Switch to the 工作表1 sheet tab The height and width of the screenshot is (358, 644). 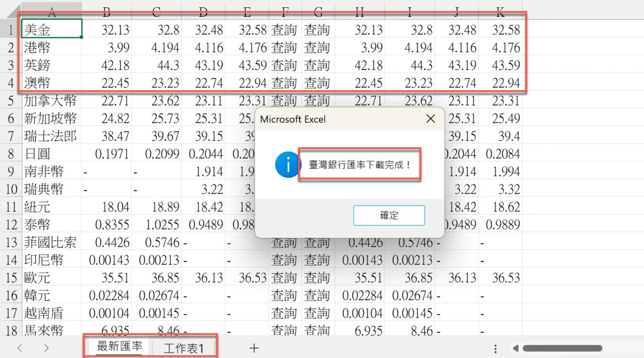[x=184, y=348]
